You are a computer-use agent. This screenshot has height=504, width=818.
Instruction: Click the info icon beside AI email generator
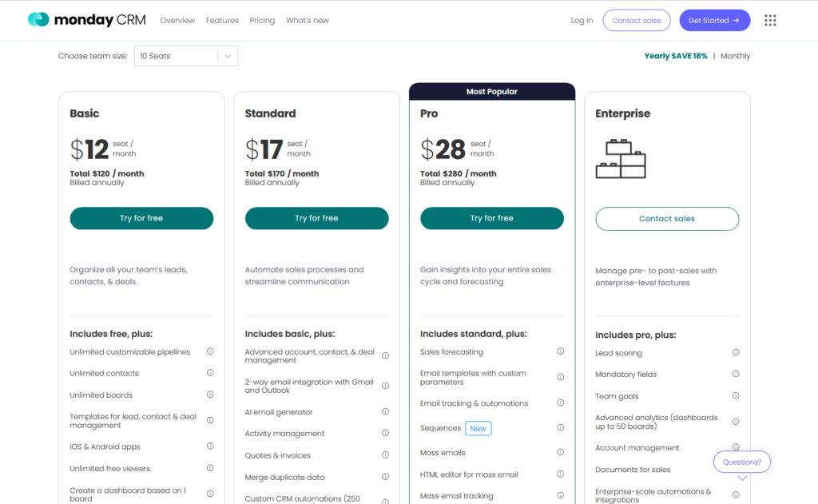point(386,411)
